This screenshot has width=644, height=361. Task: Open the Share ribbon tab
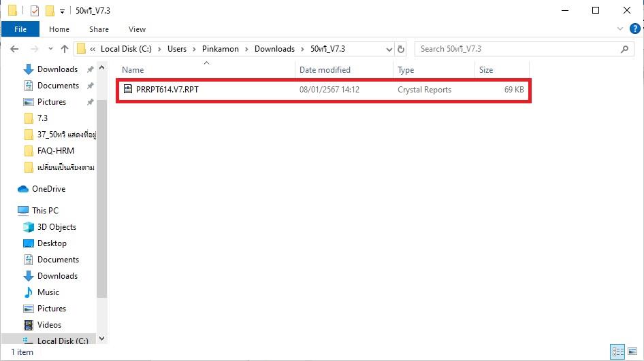pyautogui.click(x=99, y=29)
